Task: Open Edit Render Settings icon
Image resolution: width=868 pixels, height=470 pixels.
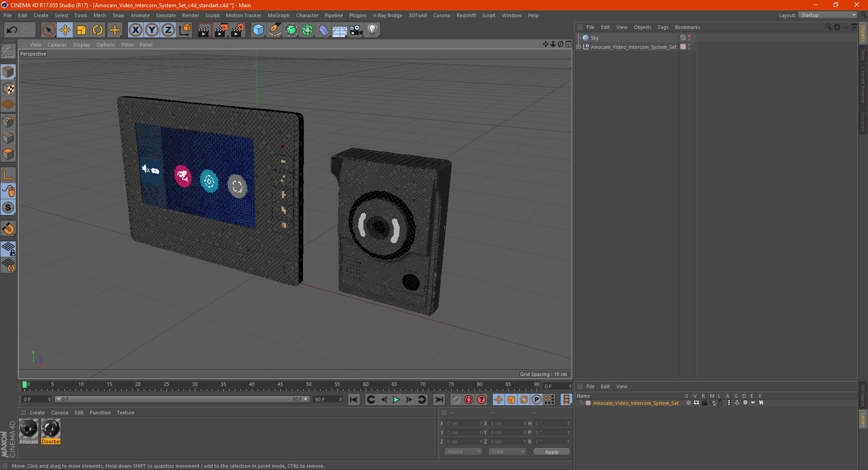Action: pyautogui.click(x=238, y=30)
